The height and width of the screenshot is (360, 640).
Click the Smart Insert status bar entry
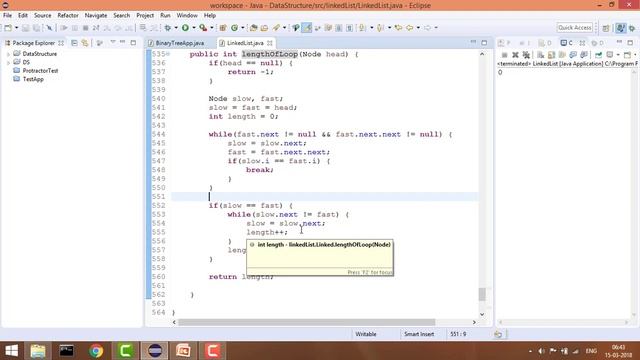point(419,334)
